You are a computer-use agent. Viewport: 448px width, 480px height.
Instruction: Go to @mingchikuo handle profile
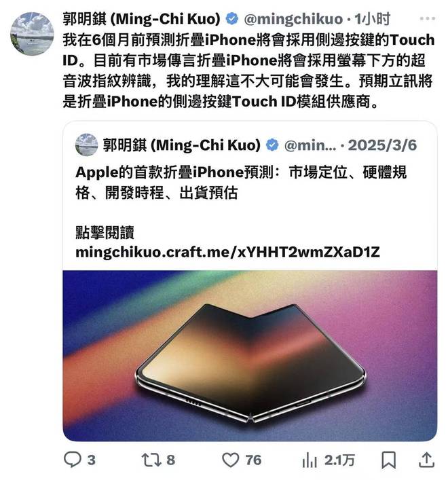pyautogui.click(x=293, y=19)
